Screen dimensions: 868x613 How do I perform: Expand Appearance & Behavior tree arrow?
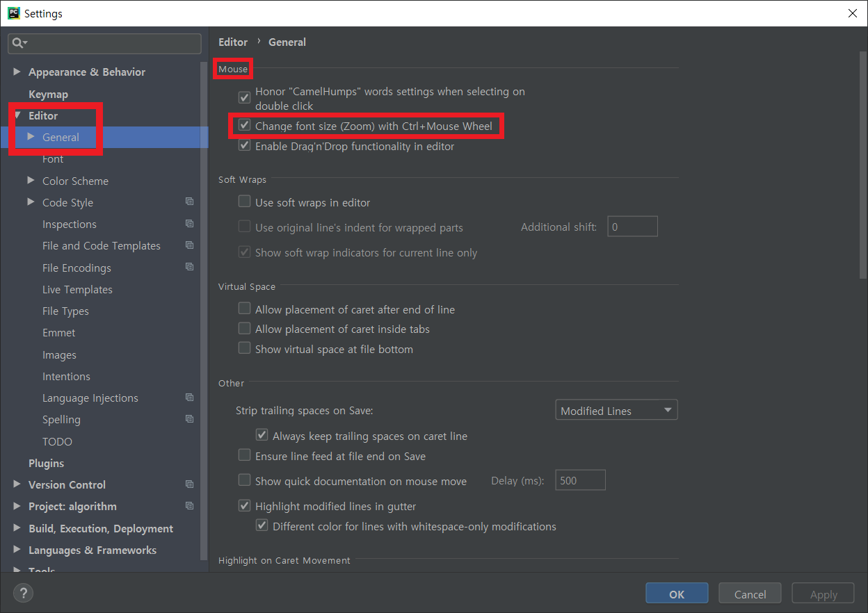click(17, 72)
